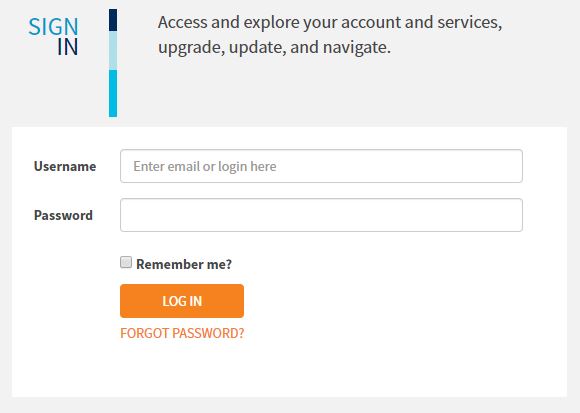
Task: Click the dark IN heading word
Action: (68, 47)
